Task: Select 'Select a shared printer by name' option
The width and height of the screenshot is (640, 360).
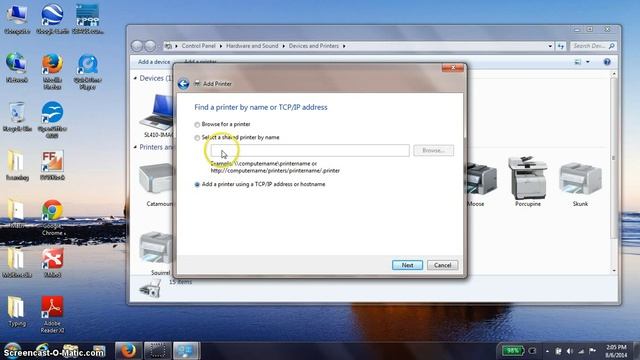Action: point(197,138)
